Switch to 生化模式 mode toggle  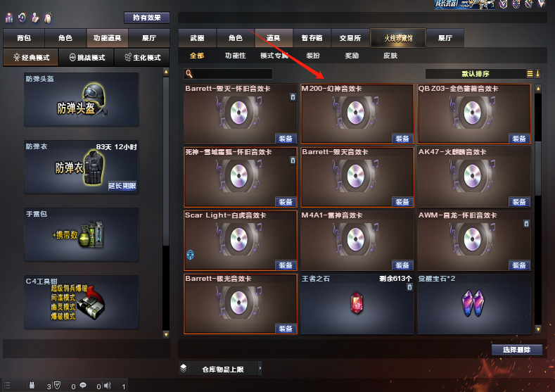[x=142, y=58]
